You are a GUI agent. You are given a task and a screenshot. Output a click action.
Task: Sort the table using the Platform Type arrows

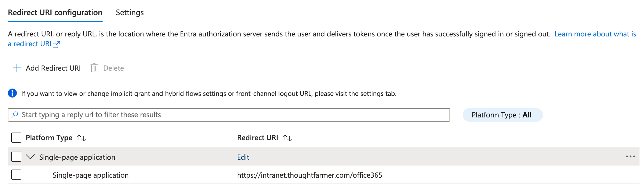pyautogui.click(x=81, y=138)
